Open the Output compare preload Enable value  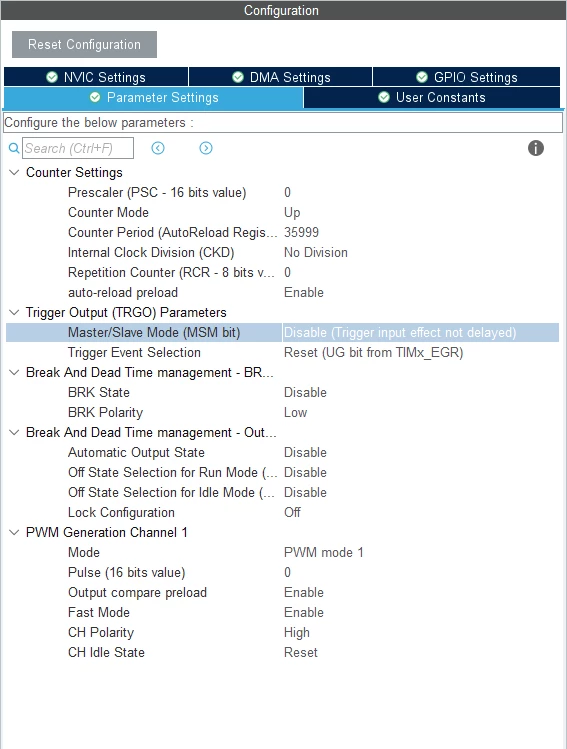point(304,592)
